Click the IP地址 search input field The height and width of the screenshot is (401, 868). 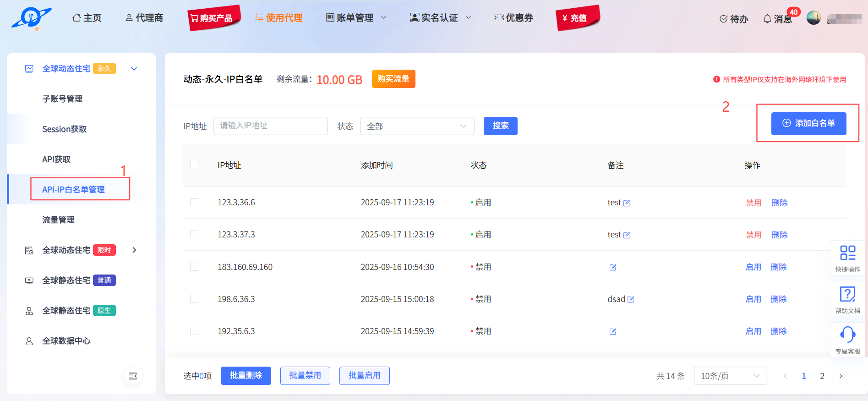pos(270,126)
